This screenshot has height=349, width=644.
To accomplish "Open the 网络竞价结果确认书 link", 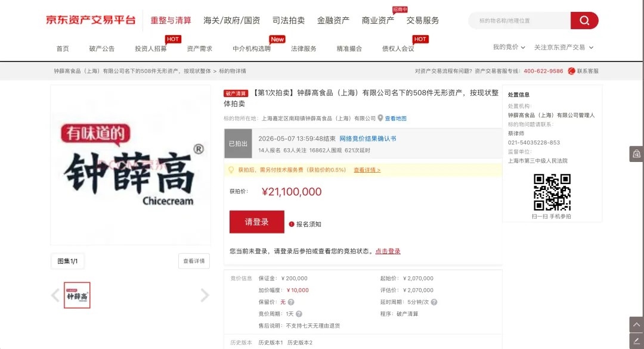I will (x=367, y=139).
